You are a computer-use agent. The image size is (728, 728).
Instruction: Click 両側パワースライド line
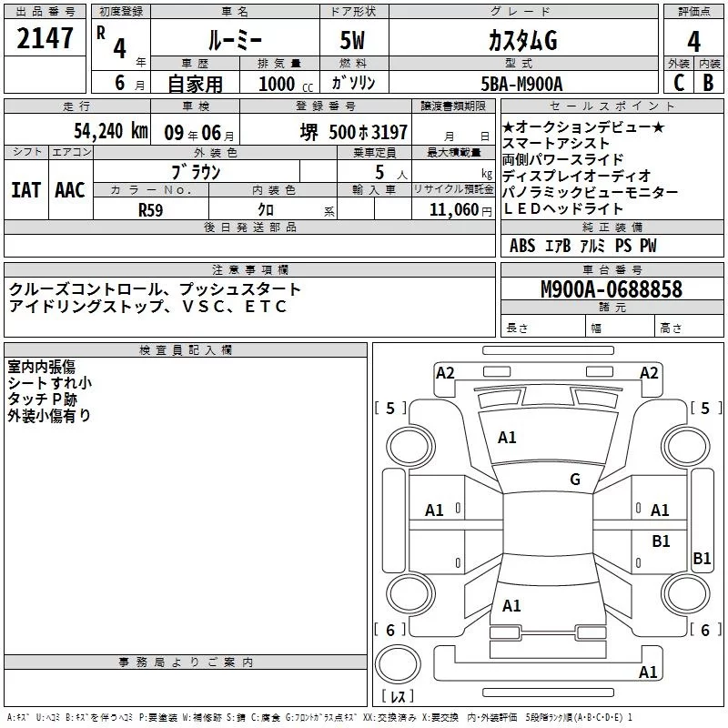click(562, 160)
